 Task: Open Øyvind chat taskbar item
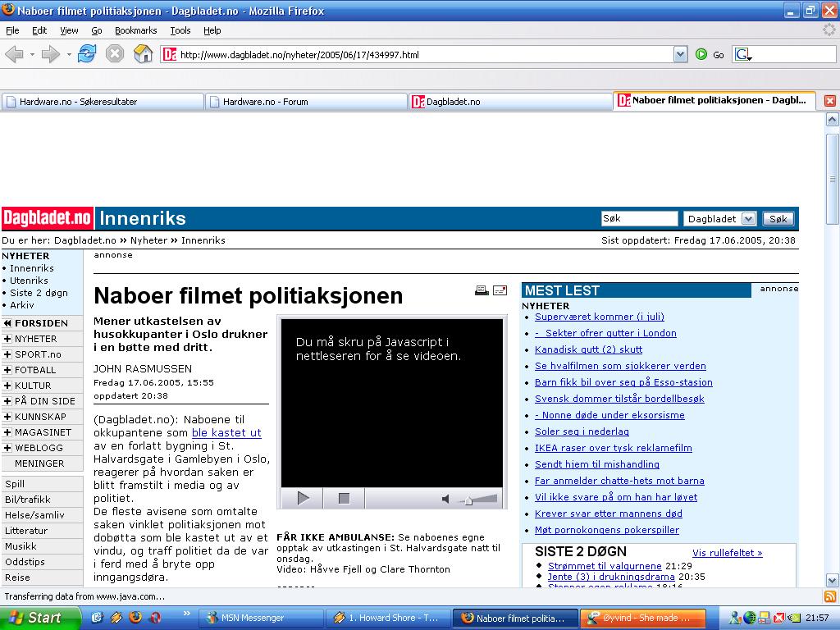tap(643, 618)
